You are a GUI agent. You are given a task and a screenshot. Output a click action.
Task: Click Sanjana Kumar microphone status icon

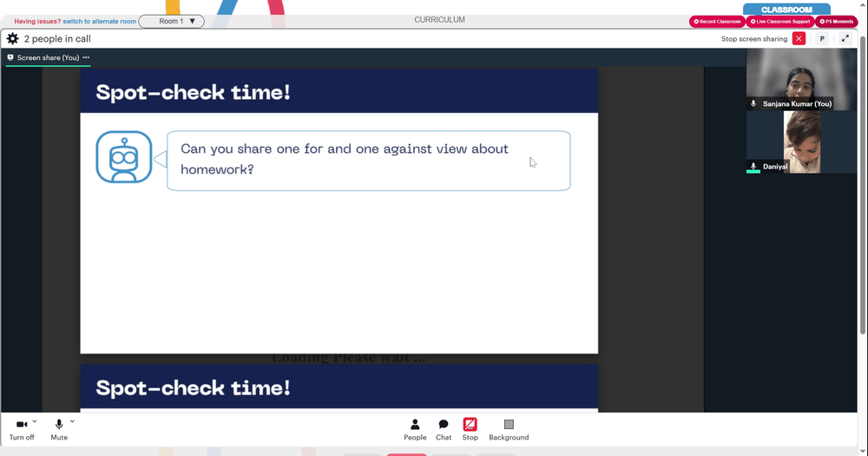(x=753, y=103)
